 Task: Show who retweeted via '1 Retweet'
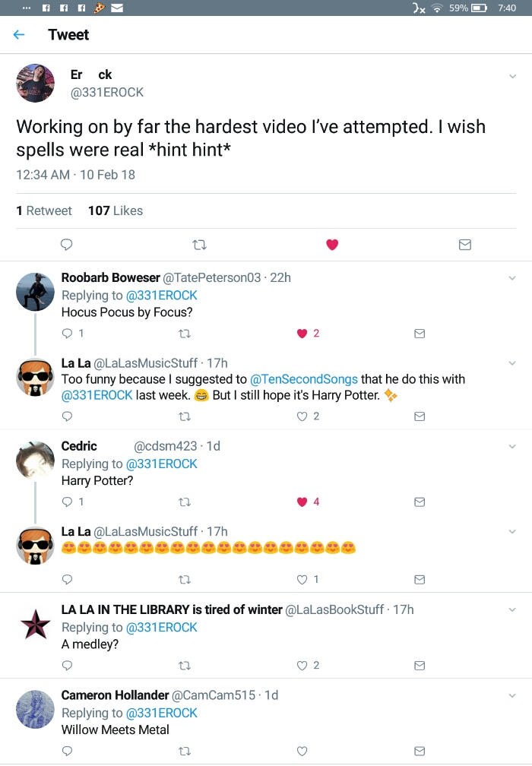click(x=44, y=210)
